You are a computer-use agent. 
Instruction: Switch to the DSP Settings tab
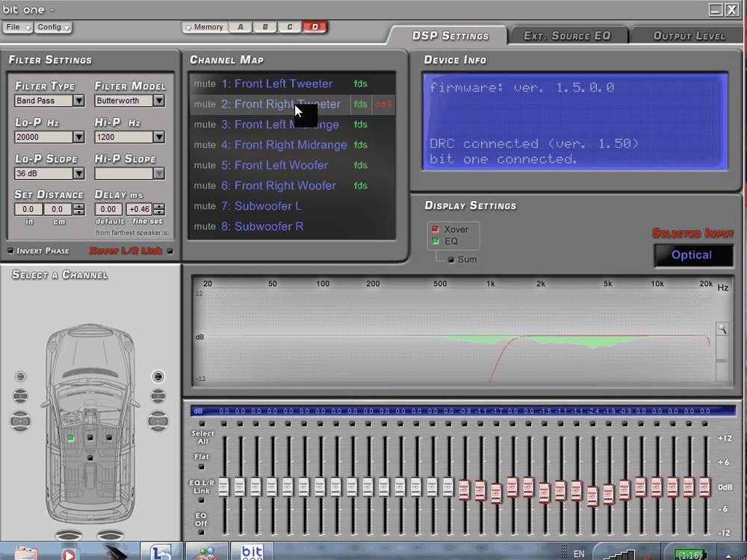point(450,36)
